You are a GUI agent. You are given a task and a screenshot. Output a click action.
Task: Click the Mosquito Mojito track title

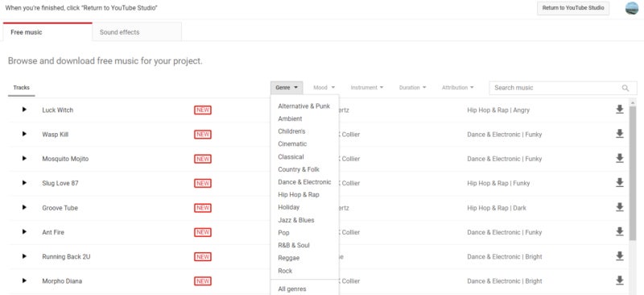coord(65,159)
